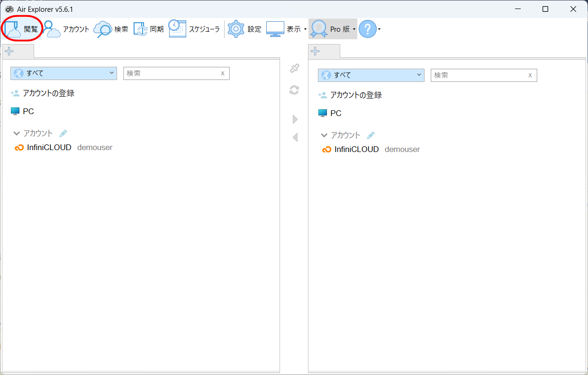
Task: Open the 同期 synchronize tool
Action: (x=148, y=29)
